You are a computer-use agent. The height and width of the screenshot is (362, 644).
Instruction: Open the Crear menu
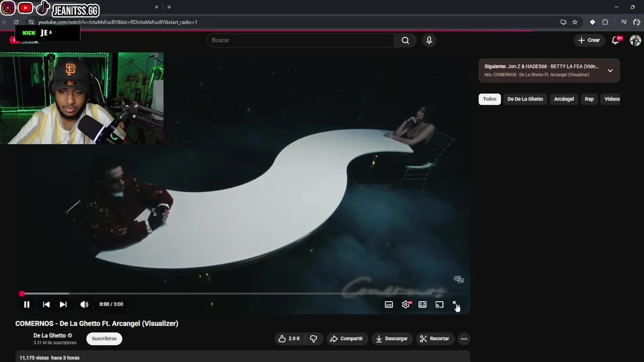[589, 40]
